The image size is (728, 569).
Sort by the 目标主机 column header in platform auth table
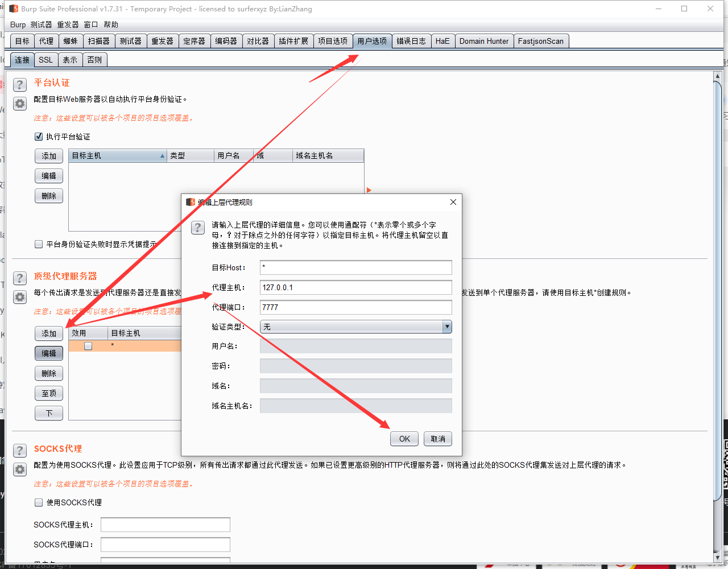(x=118, y=155)
